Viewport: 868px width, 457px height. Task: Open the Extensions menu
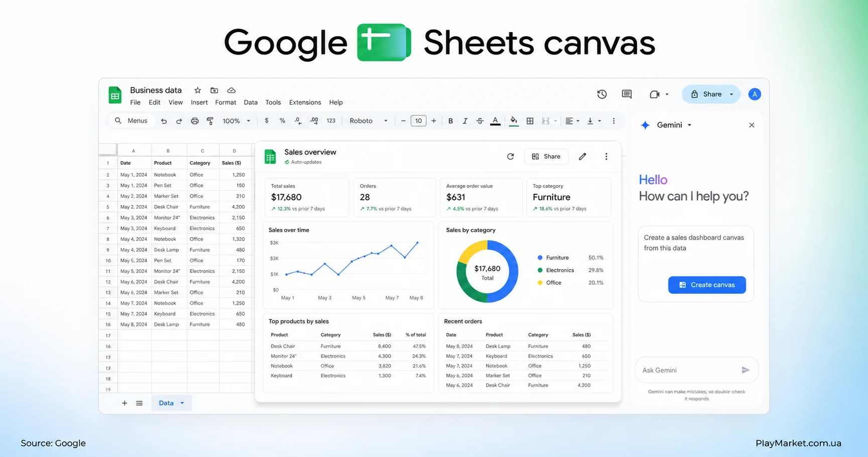pyautogui.click(x=305, y=102)
